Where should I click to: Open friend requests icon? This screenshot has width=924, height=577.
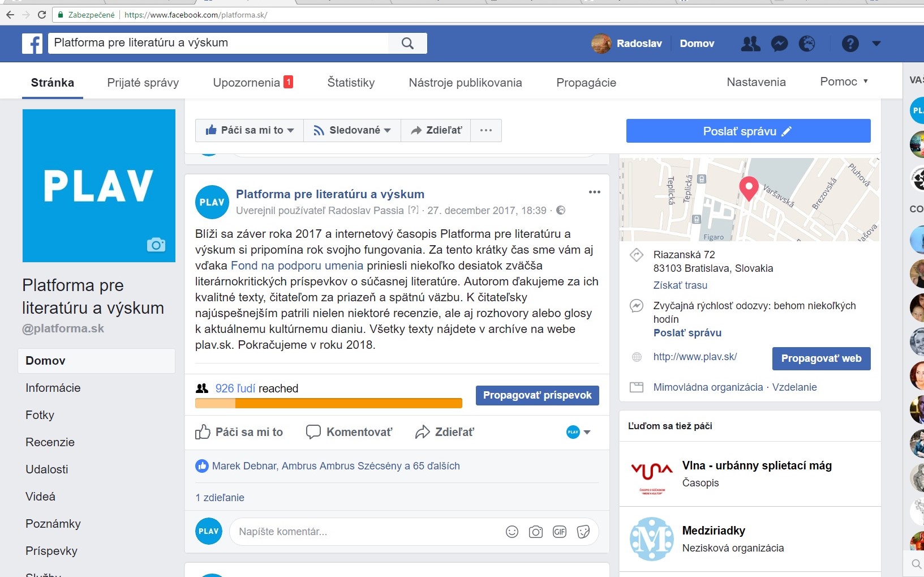point(750,44)
